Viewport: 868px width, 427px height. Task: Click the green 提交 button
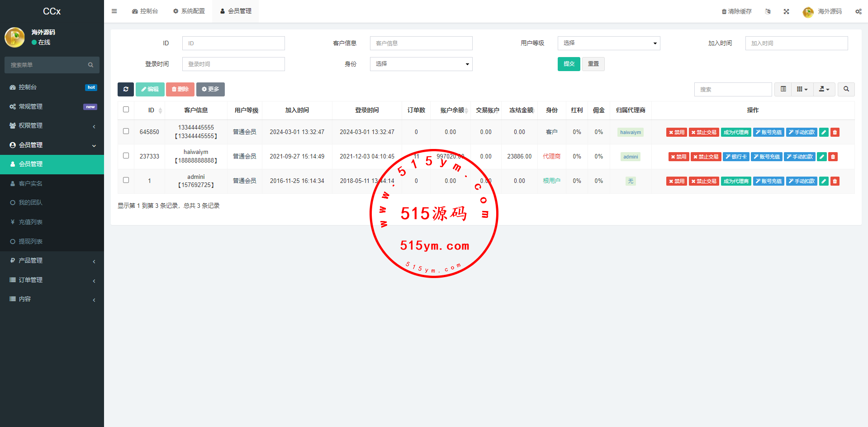click(569, 64)
